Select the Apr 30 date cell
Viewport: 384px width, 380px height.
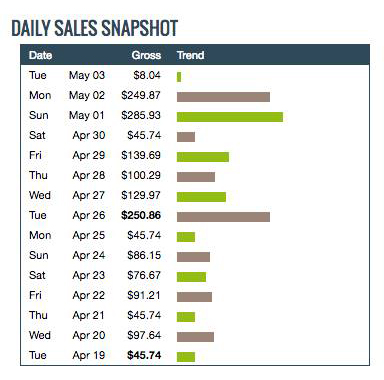[x=89, y=135]
